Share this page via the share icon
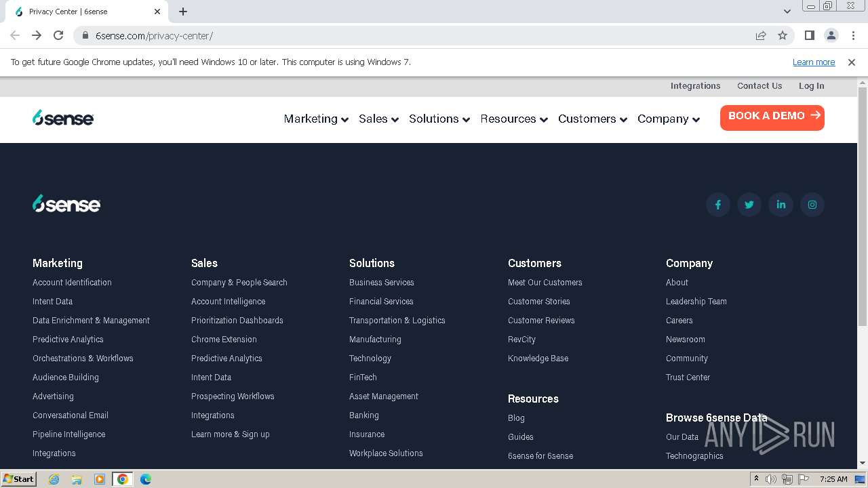This screenshot has width=868, height=488. [761, 35]
